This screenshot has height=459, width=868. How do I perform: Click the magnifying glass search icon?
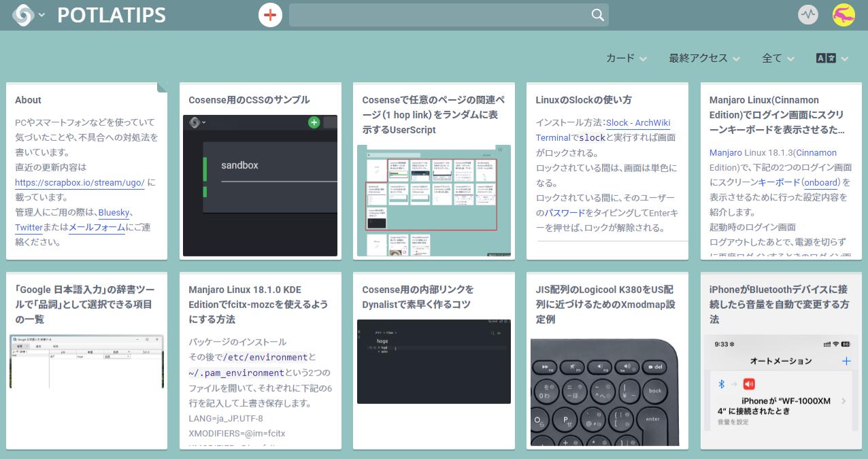[x=598, y=15]
